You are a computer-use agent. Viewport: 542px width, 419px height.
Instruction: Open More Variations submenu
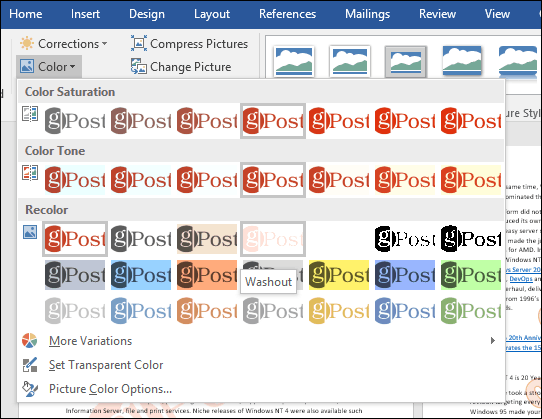point(261,341)
